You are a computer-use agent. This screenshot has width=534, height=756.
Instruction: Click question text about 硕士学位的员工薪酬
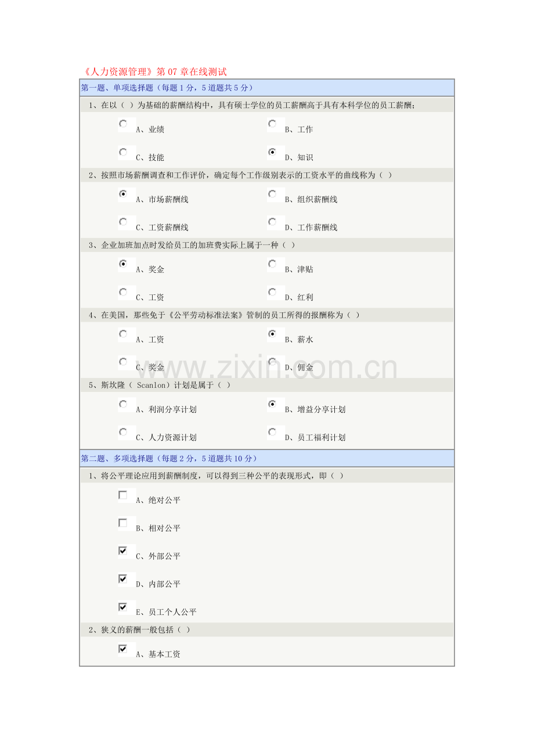click(252, 106)
